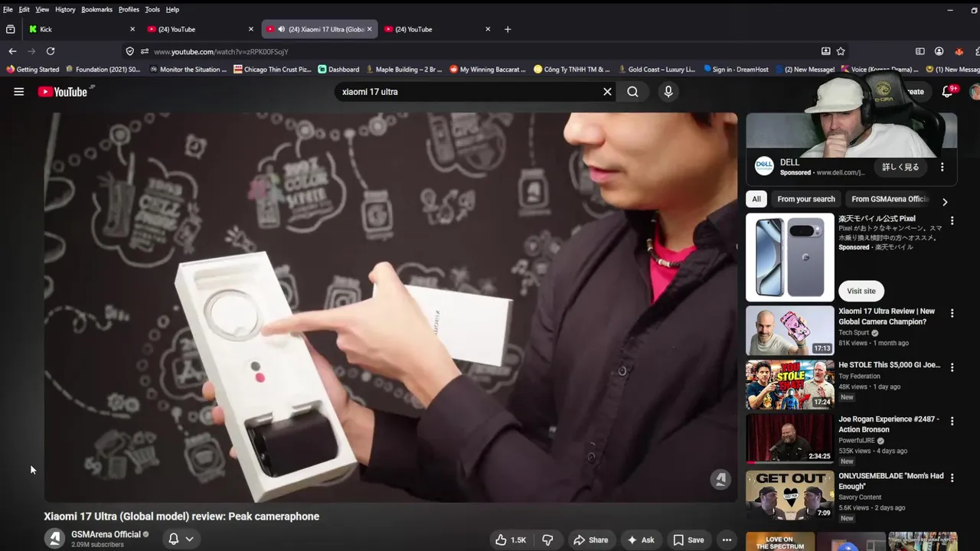The image size is (980, 551).
Task: Toggle the browser sidebar panel icon
Action: (920, 51)
